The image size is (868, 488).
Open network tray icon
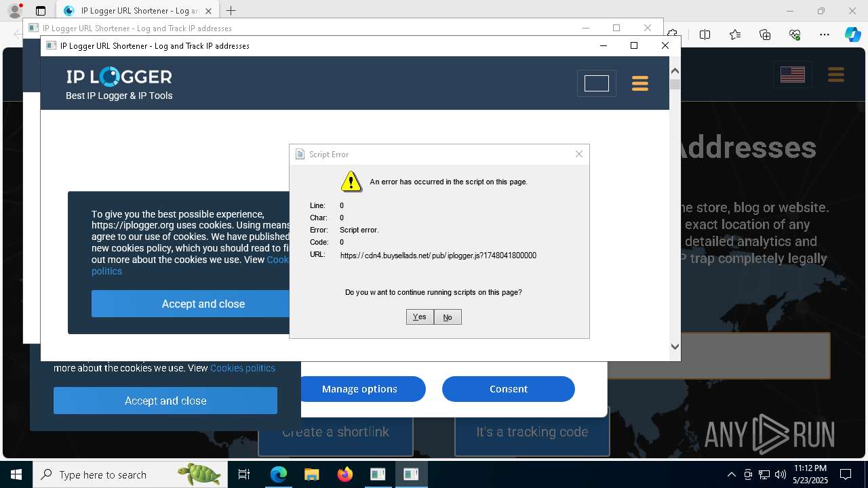pyautogui.click(x=764, y=474)
